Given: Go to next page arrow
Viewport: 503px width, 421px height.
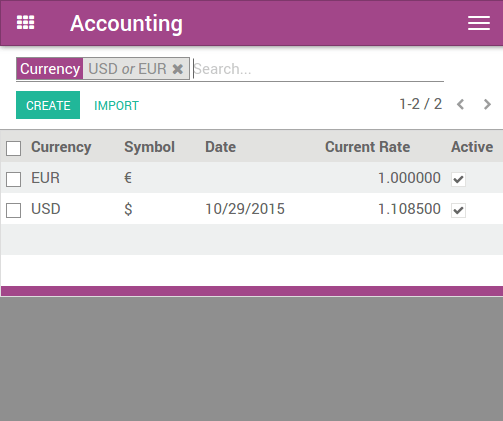Looking at the screenshot, I should 487,105.
